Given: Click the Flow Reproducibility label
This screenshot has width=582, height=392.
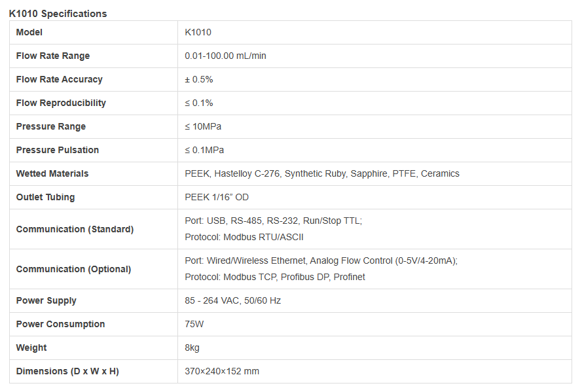Looking at the screenshot, I should coord(61,103).
